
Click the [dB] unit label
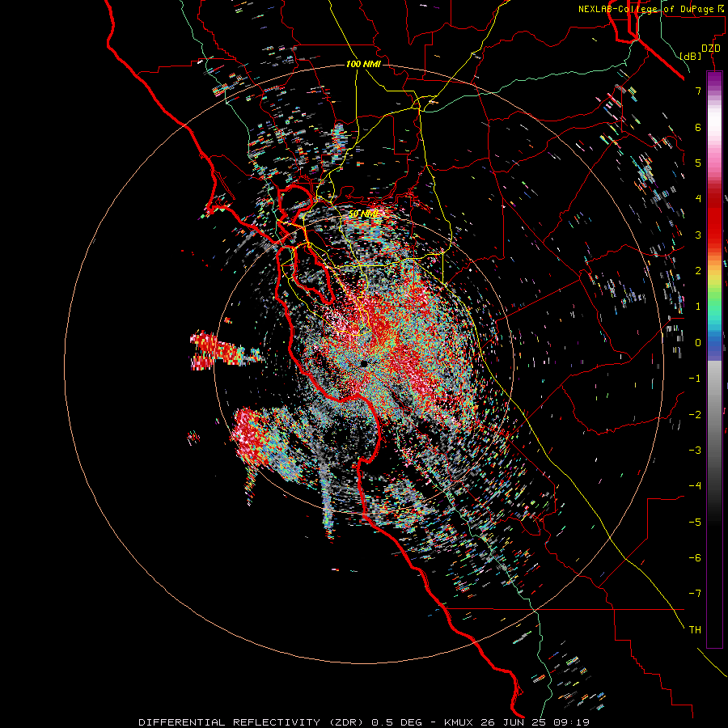click(690, 56)
